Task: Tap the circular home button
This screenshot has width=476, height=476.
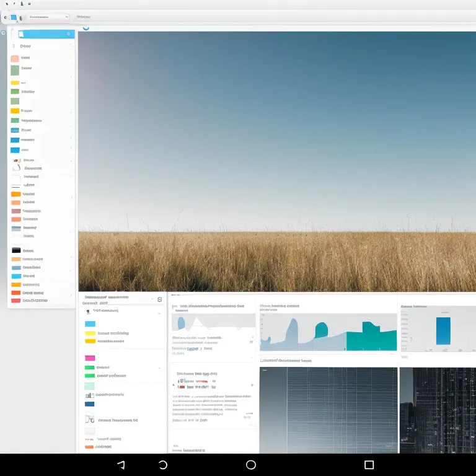Action: point(251,464)
